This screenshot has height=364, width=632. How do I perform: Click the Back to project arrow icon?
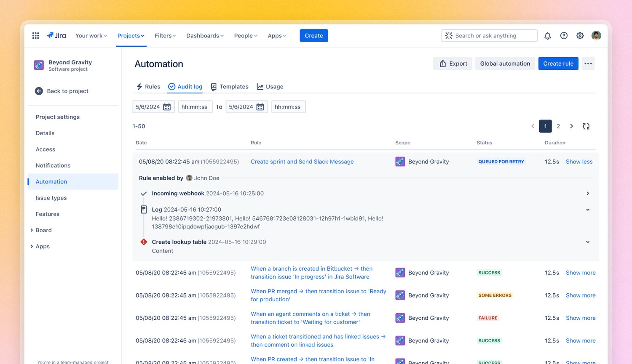tap(38, 91)
